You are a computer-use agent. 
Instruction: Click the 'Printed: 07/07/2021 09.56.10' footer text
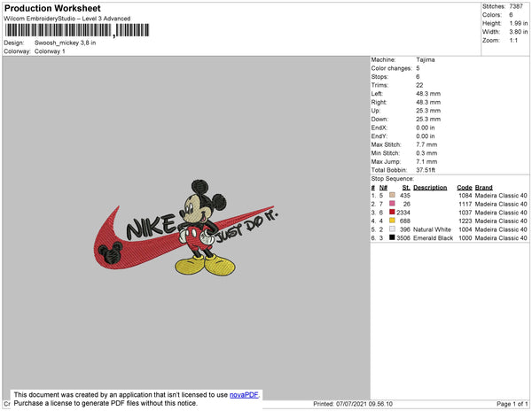(x=353, y=404)
